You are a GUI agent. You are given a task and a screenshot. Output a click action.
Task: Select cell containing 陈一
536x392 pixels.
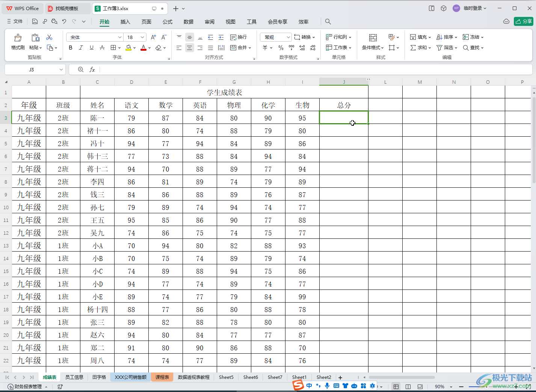pos(97,118)
